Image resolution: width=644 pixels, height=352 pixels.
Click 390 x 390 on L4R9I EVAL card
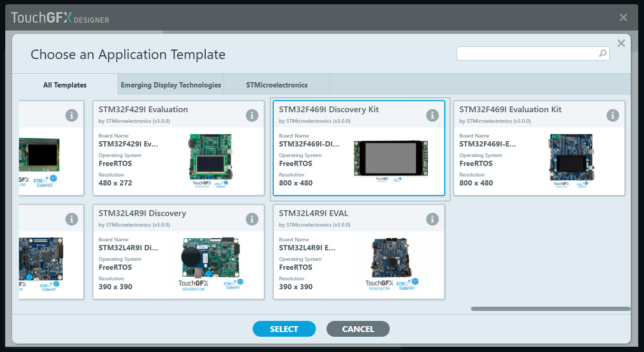(296, 287)
